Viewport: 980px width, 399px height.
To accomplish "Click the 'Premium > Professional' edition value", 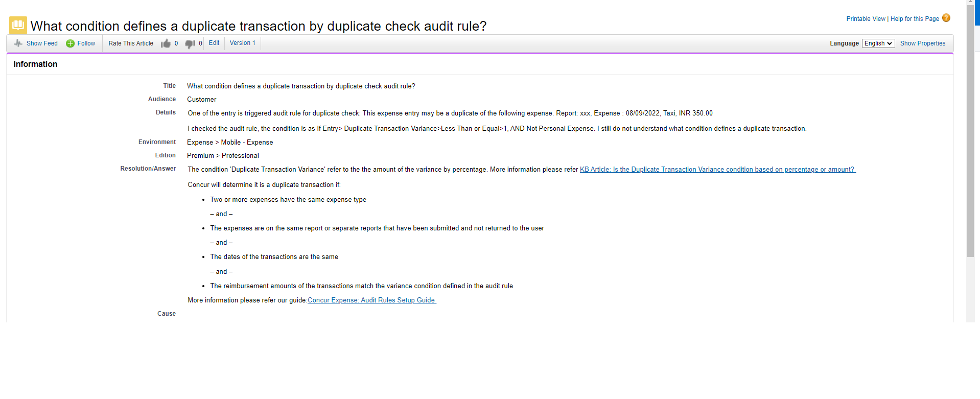I will 223,156.
